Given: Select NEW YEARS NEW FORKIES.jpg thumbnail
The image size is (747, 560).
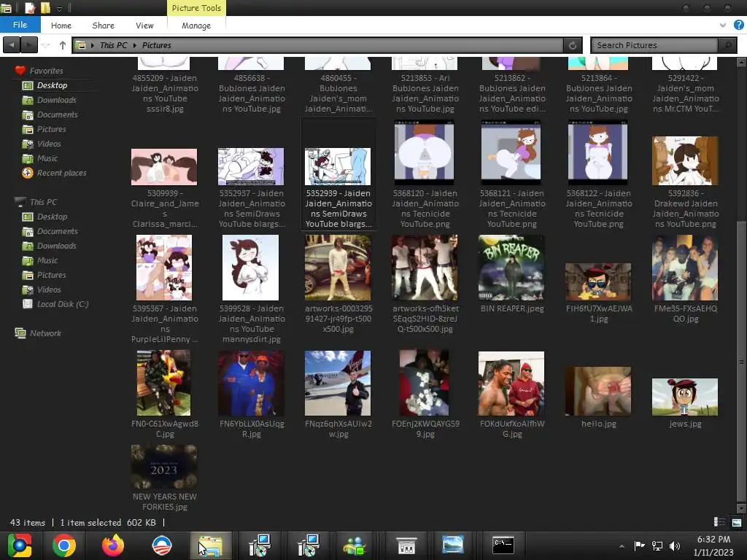Looking at the screenshot, I should 164,467.
